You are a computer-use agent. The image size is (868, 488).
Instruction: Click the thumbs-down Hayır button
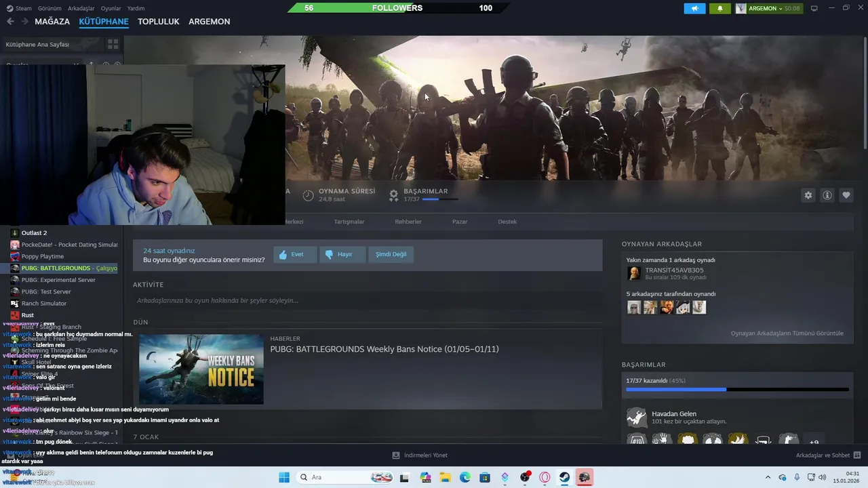[x=342, y=254]
